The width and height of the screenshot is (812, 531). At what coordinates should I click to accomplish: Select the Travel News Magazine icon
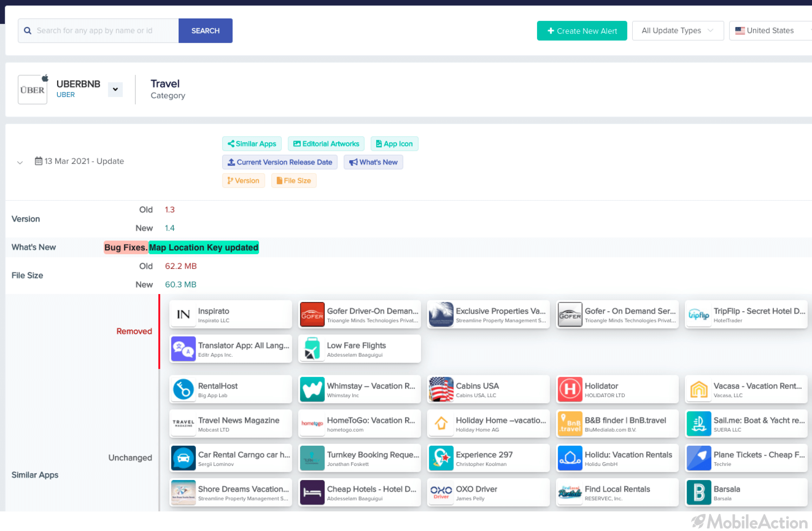(183, 424)
